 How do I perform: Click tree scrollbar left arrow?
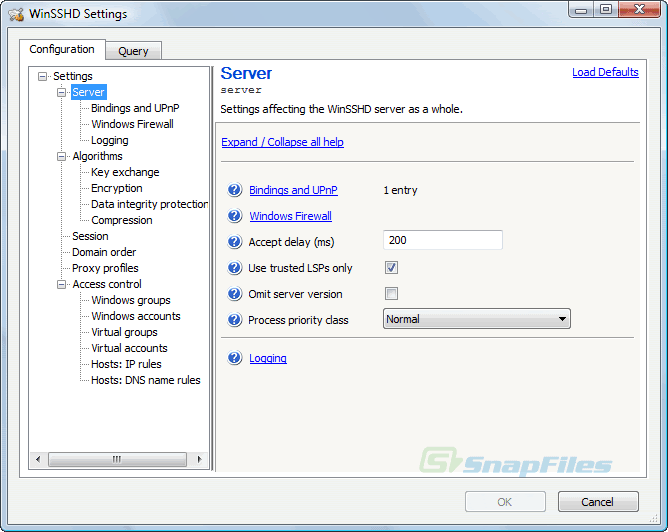pos(38,459)
